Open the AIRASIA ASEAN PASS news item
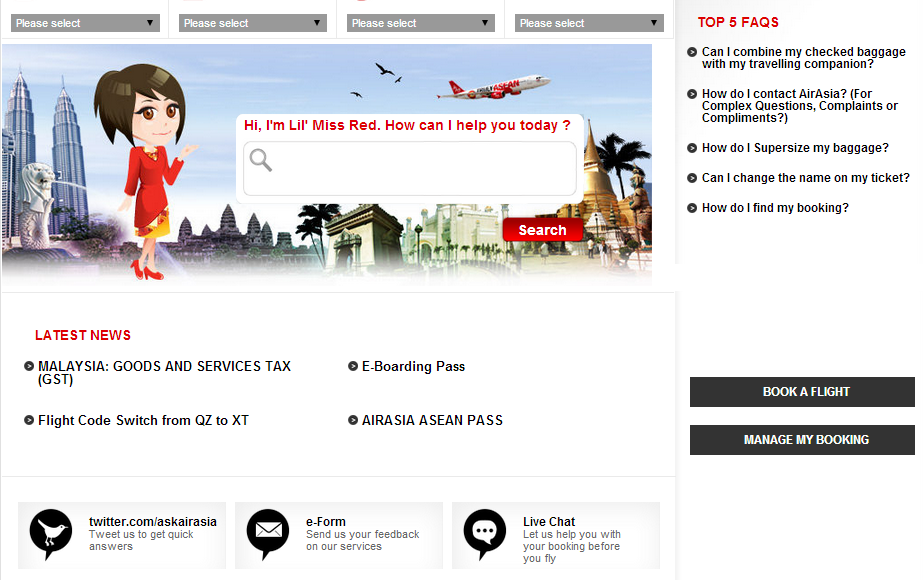The width and height of the screenshot is (924, 580). (x=432, y=420)
